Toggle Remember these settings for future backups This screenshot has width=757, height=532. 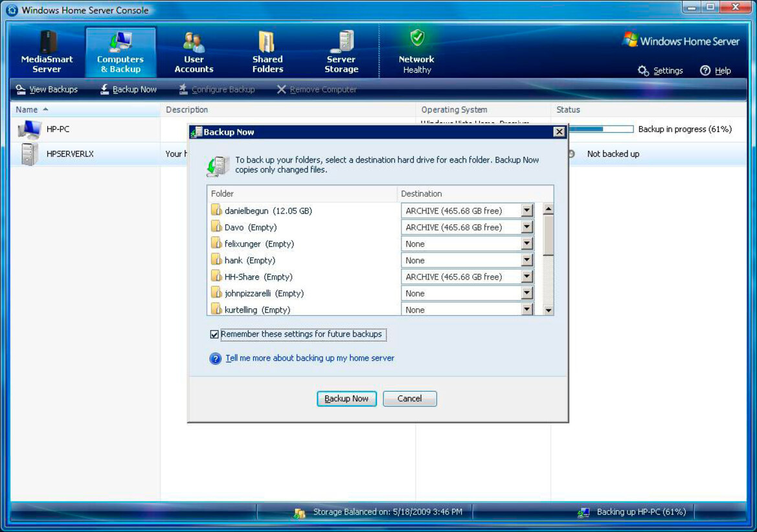(214, 334)
